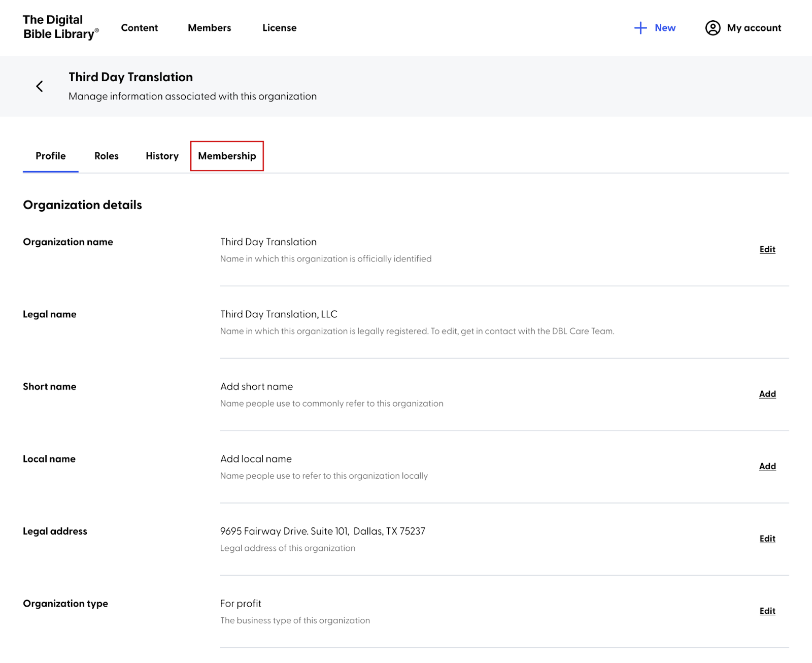Click the 'Third Day Translation' page heading

(131, 77)
